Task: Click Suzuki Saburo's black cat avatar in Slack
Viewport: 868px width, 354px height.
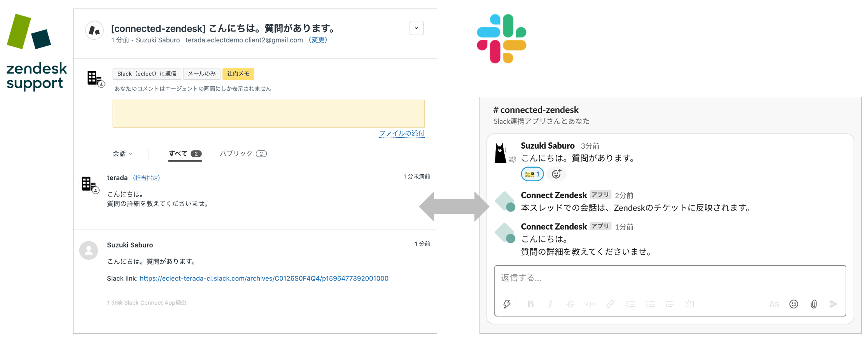Action: click(x=505, y=153)
